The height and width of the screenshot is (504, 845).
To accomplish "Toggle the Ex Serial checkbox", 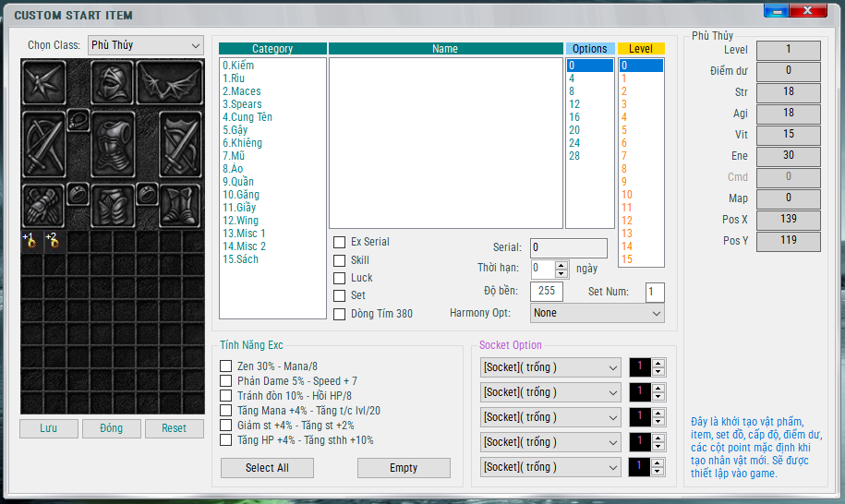I will [x=340, y=242].
